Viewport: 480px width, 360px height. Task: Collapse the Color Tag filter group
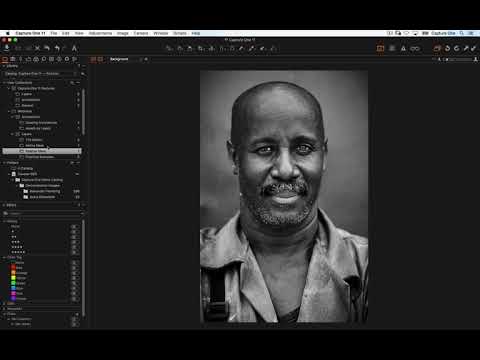[x=4, y=257]
